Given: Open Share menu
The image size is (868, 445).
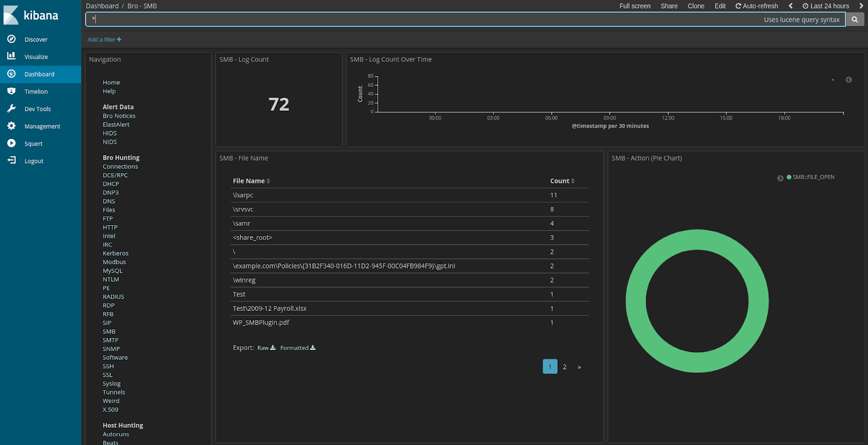Looking at the screenshot, I should pyautogui.click(x=669, y=6).
